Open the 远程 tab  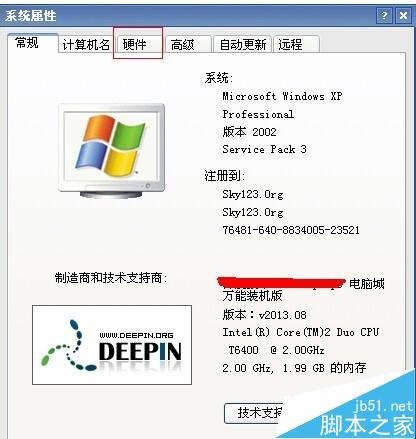pyautogui.click(x=296, y=44)
